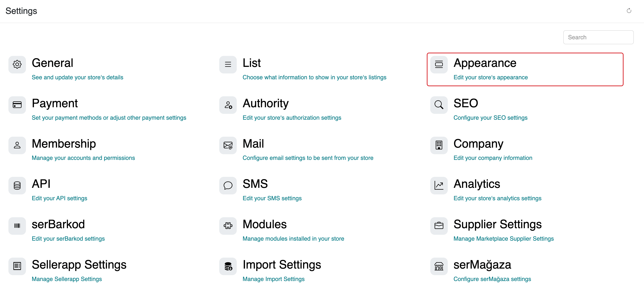Select the serMağaza storefront icon
The image size is (644, 300).
pos(438,266)
